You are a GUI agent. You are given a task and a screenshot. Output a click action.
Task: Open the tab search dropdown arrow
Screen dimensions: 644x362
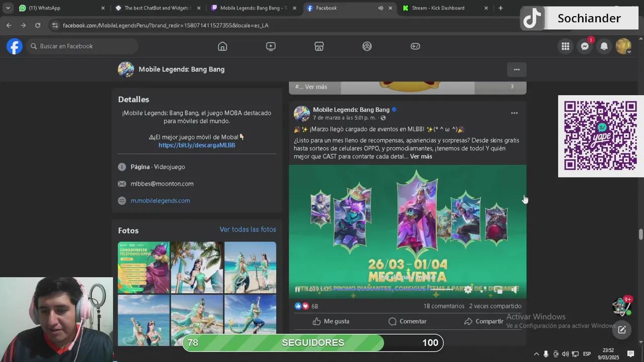point(8,8)
